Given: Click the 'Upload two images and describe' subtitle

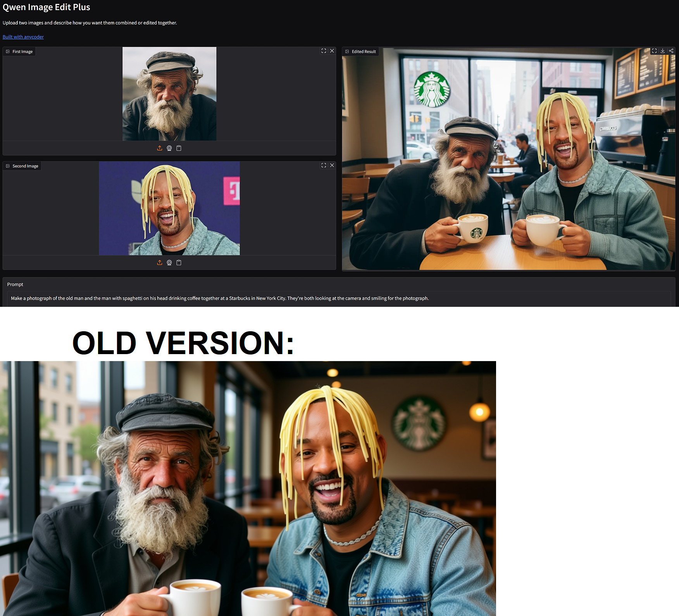Looking at the screenshot, I should (90, 23).
